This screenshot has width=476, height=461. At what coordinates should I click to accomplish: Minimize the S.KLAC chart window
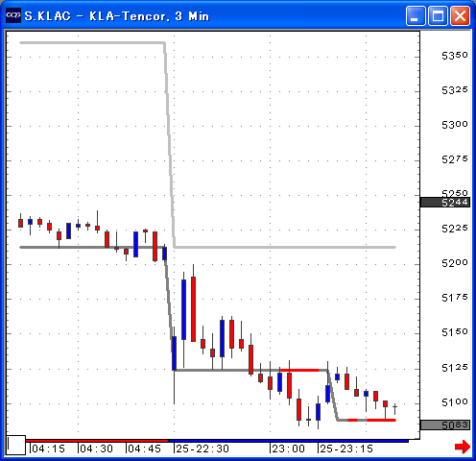point(416,15)
